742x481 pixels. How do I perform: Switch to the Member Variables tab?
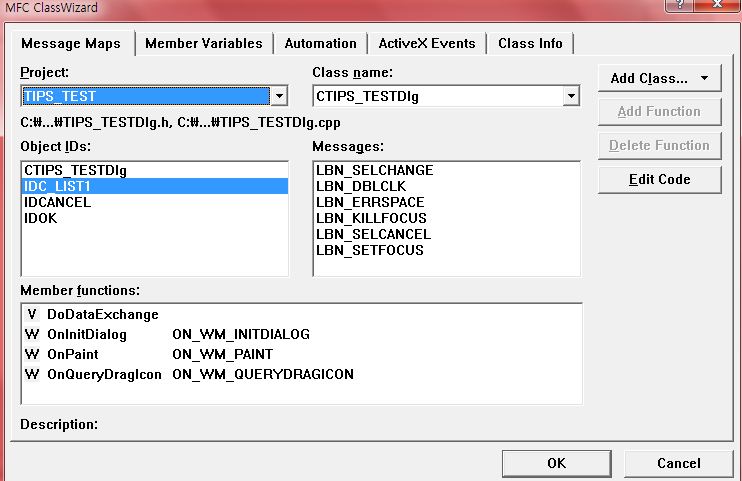click(203, 43)
